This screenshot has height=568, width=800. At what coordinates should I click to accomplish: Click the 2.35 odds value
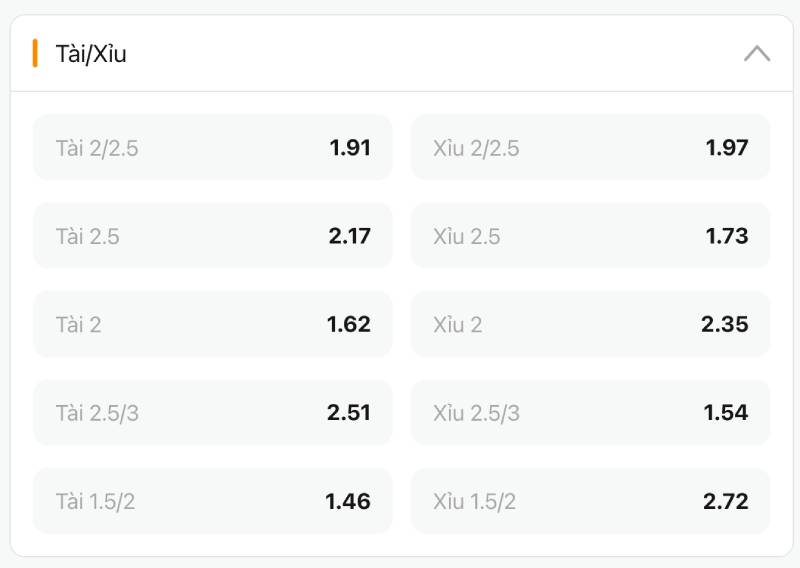[725, 324]
